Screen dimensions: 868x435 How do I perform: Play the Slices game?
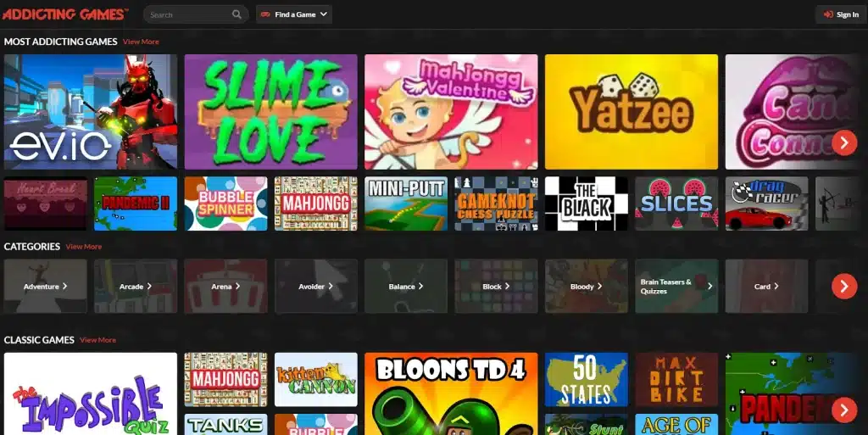pos(676,204)
